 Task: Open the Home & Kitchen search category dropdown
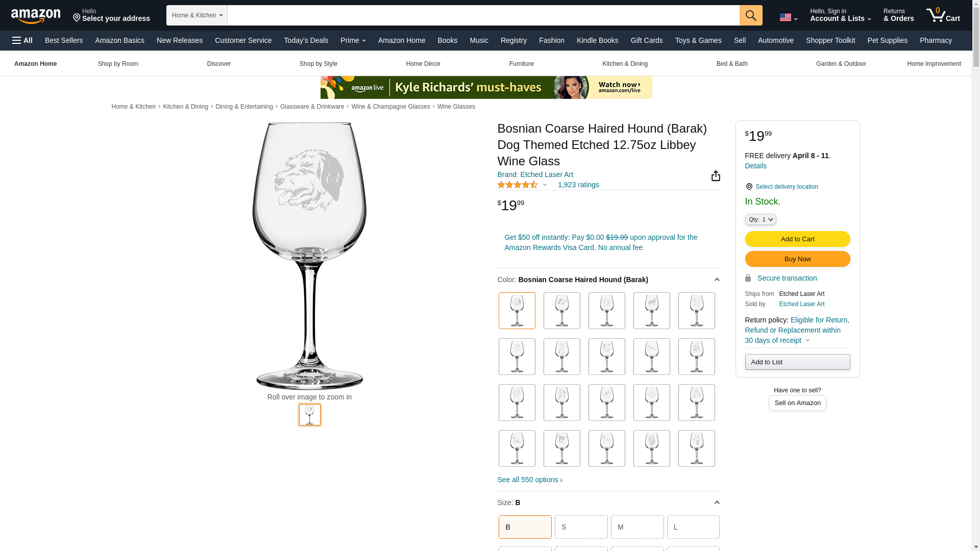click(x=197, y=15)
